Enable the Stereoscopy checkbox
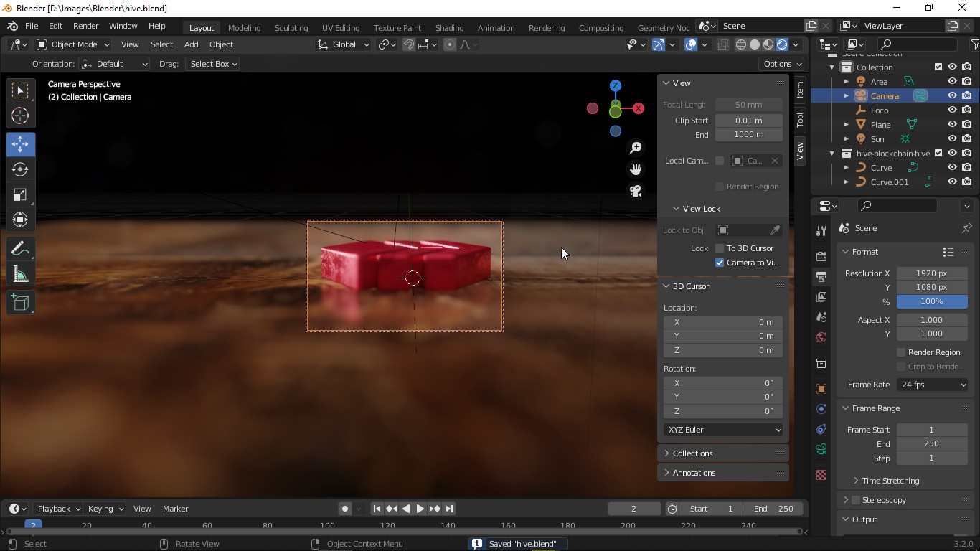This screenshot has width=980, height=551. click(x=855, y=500)
